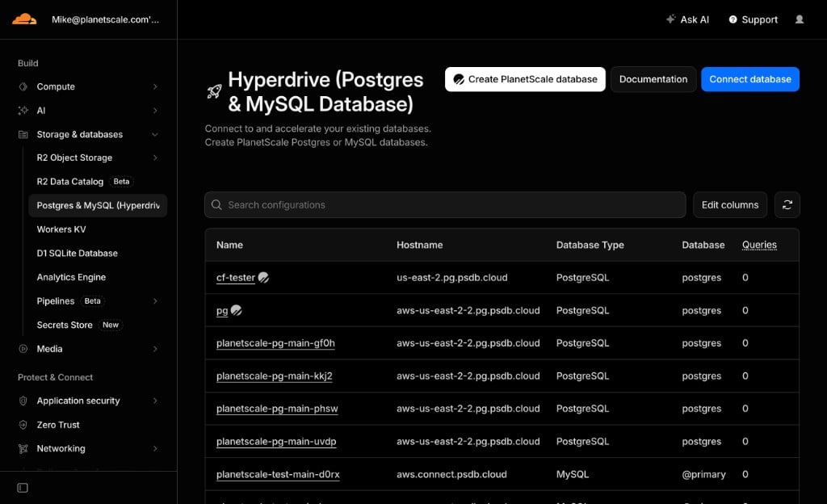Click the Networking icon
Image resolution: width=827 pixels, height=504 pixels.
tap(23, 448)
